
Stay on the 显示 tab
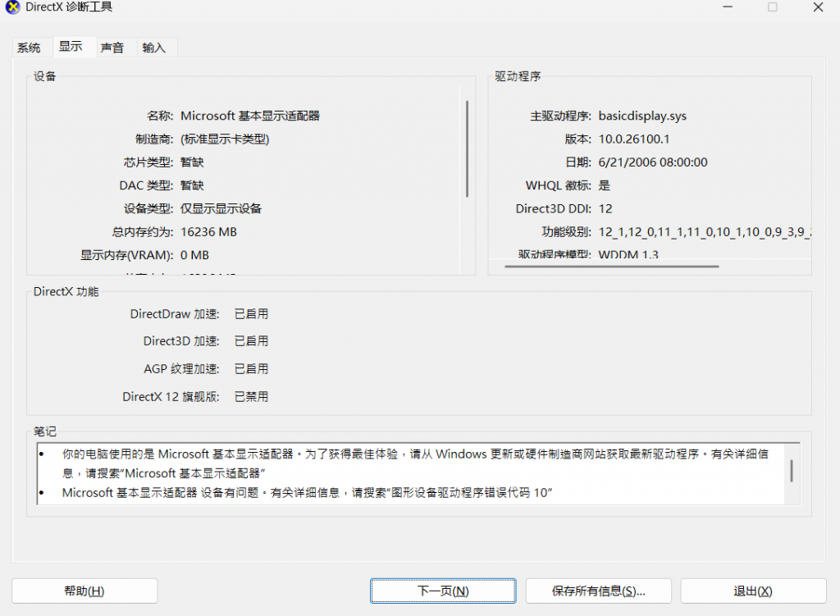tap(71, 46)
